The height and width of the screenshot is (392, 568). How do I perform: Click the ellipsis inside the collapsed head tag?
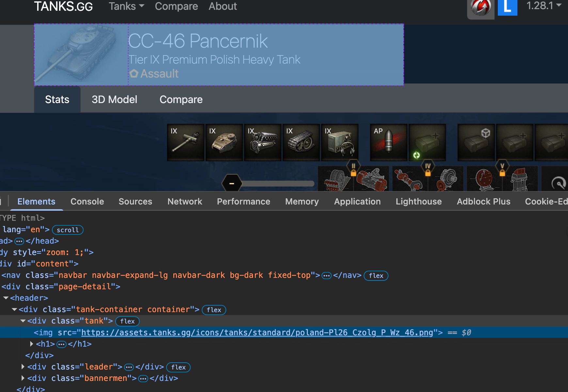click(x=19, y=241)
